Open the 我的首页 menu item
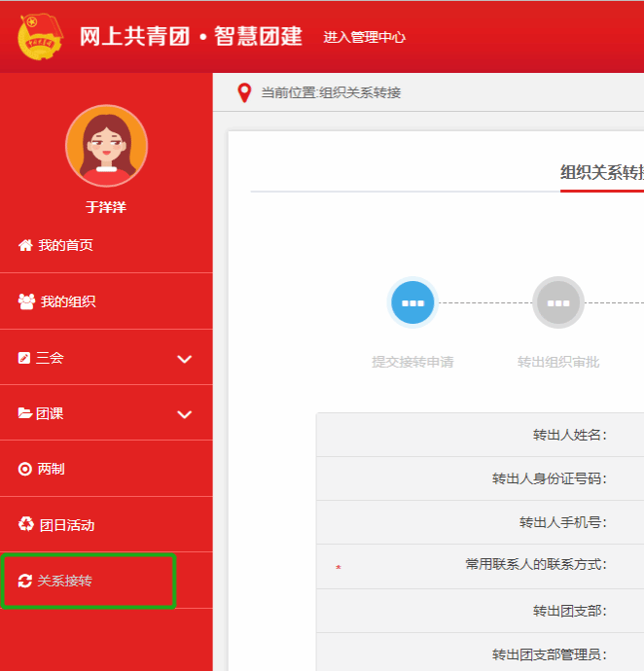 tap(65, 245)
